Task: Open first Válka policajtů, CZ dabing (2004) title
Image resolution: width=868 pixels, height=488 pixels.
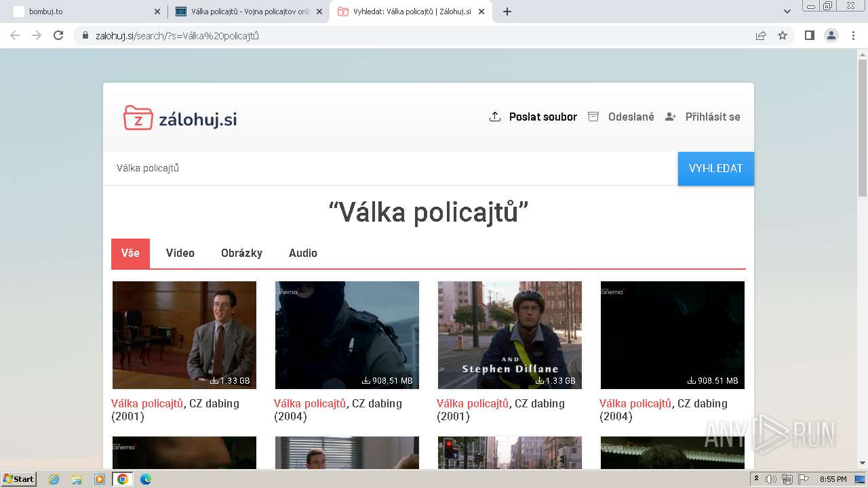Action: [338, 409]
